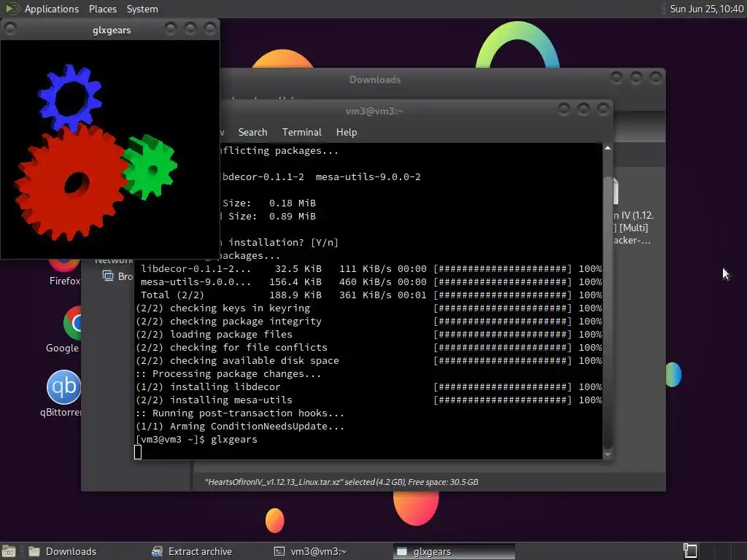Open the Places menu
This screenshot has width=747, height=560.
coord(102,9)
